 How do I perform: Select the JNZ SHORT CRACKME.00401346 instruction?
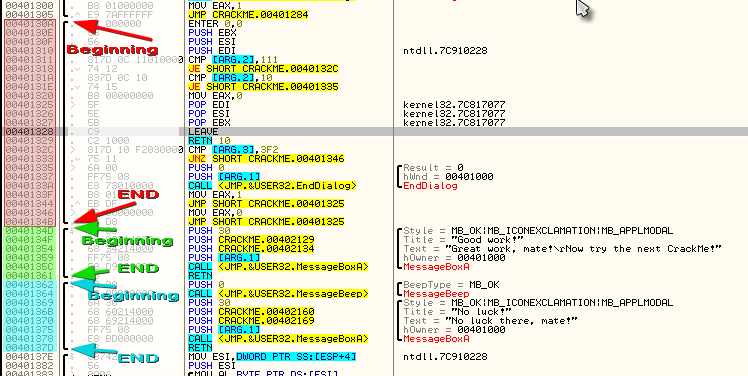pyautogui.click(x=266, y=159)
